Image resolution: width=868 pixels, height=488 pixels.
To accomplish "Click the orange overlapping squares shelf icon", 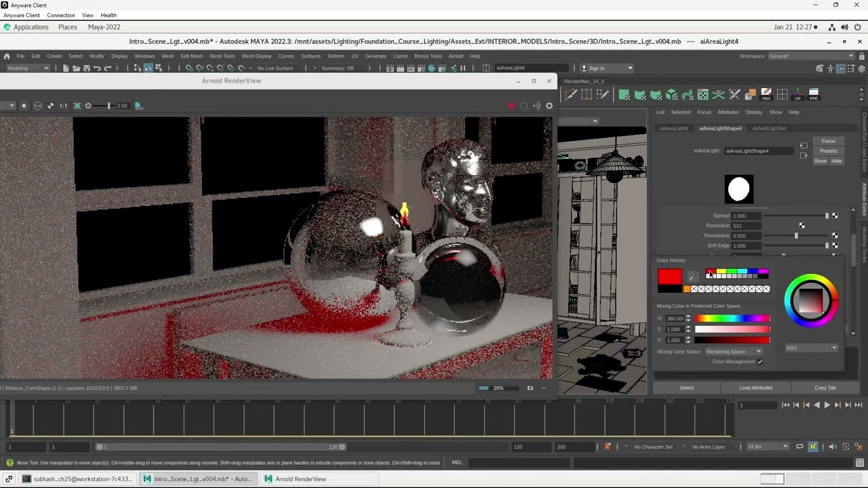I will click(x=751, y=94).
